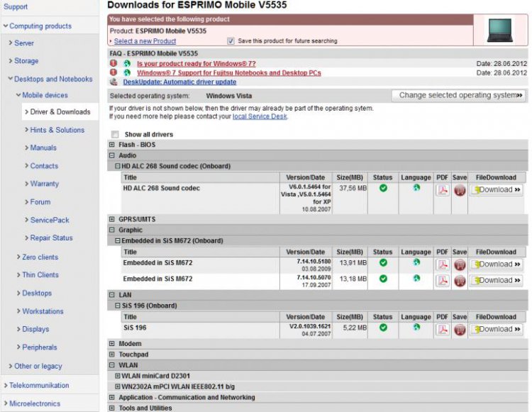The image size is (532, 412).
Task: Collapse the WLAN category
Action: [x=112, y=365]
